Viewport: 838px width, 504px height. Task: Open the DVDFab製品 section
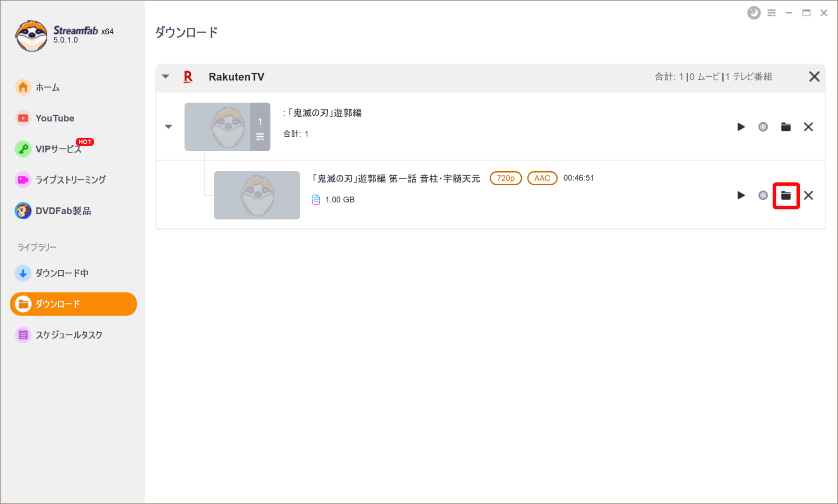(65, 210)
